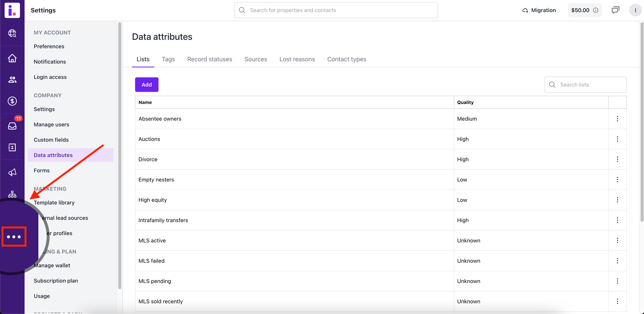Open the contacts people icon

(13, 80)
